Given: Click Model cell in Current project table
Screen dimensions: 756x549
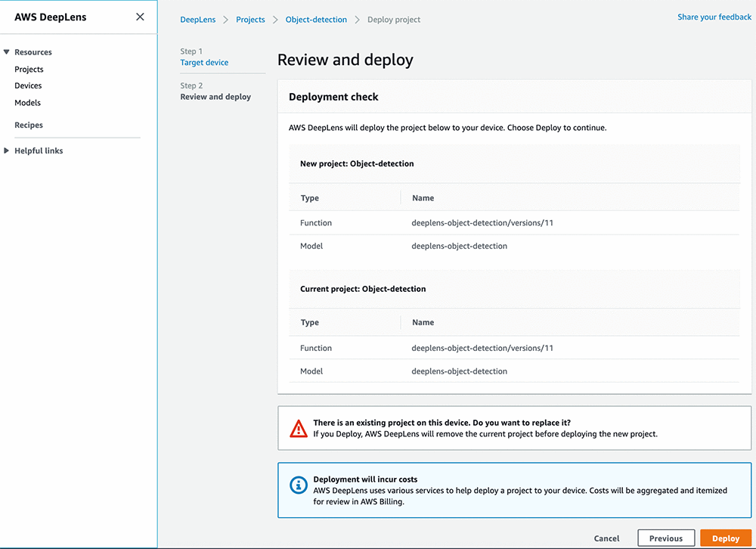Looking at the screenshot, I should 311,371.
